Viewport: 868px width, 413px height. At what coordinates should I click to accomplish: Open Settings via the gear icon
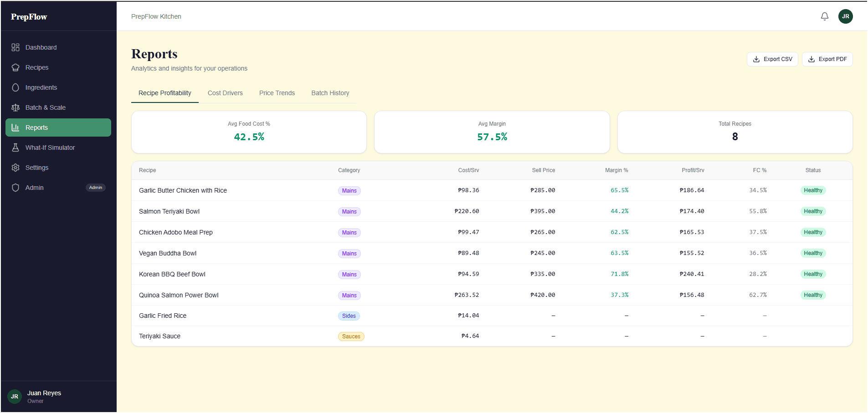15,168
